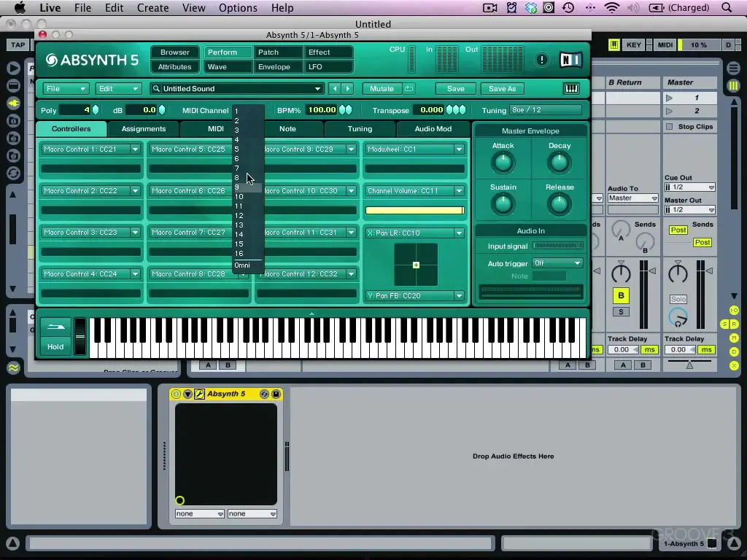The width and height of the screenshot is (747, 560).
Task: Click the Transpose value field
Action: point(427,111)
